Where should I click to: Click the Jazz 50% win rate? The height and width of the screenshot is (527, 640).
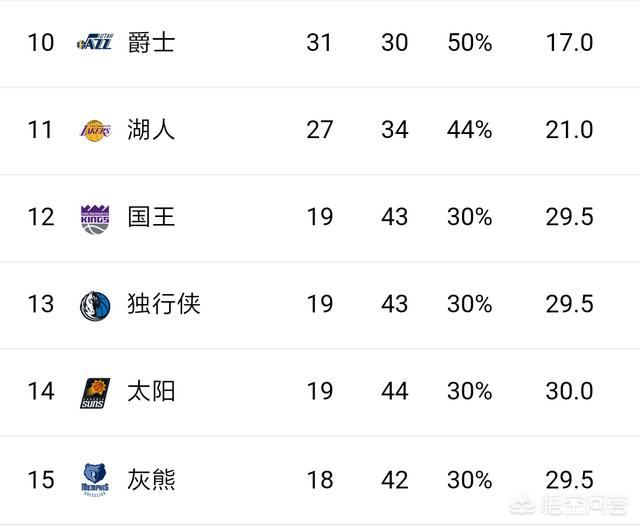(469, 43)
